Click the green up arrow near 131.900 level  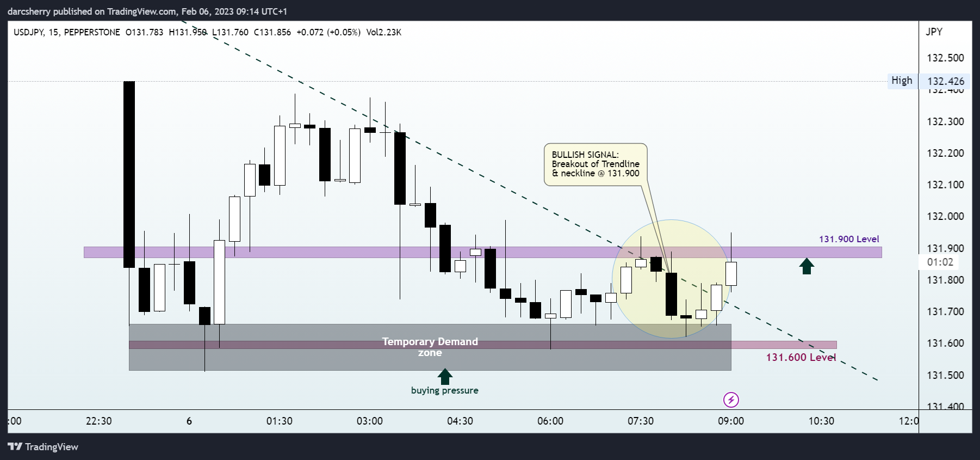pyautogui.click(x=807, y=266)
